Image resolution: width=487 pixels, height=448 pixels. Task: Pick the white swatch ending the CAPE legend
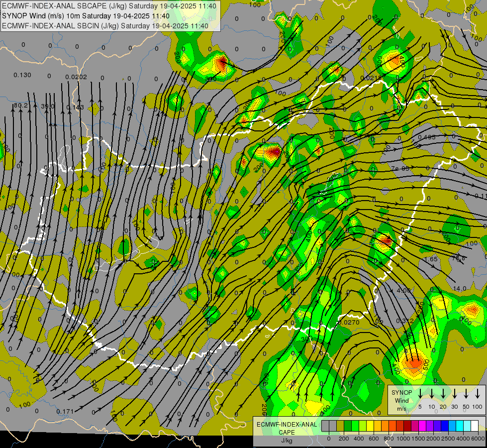click(474, 426)
